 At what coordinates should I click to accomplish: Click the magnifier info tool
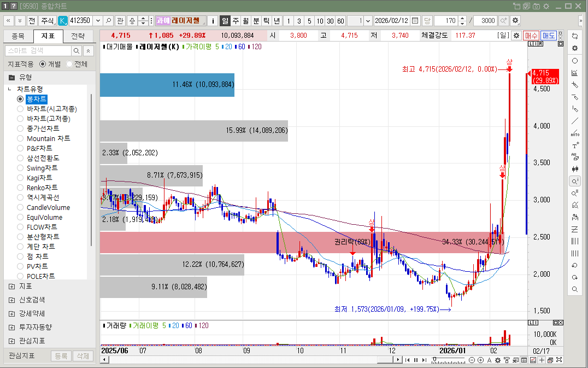point(574,181)
